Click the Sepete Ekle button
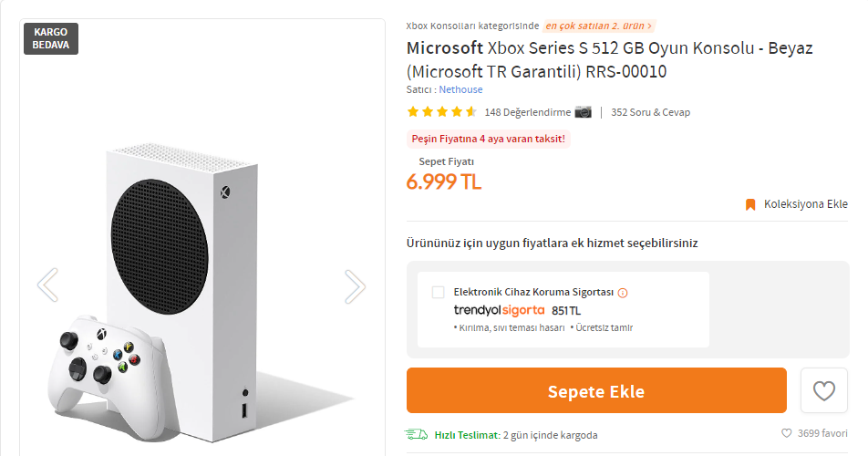Image resolution: width=868 pixels, height=456 pixels. pos(596,391)
